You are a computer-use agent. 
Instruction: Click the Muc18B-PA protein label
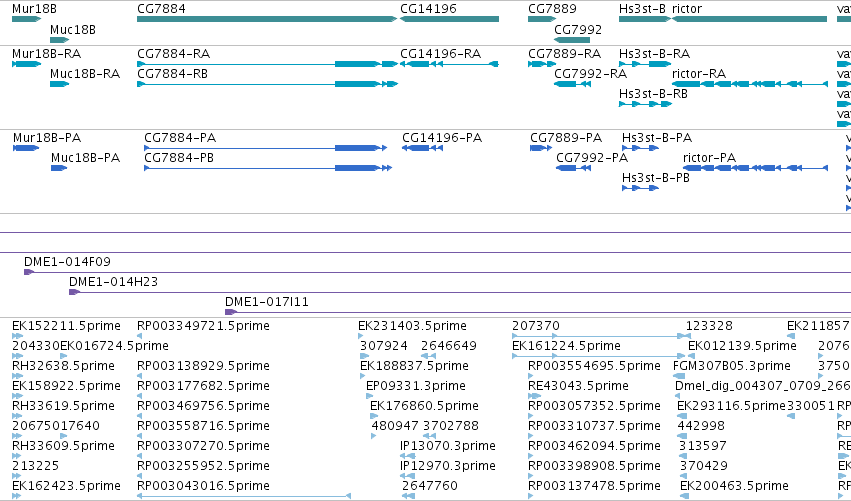click(85, 158)
